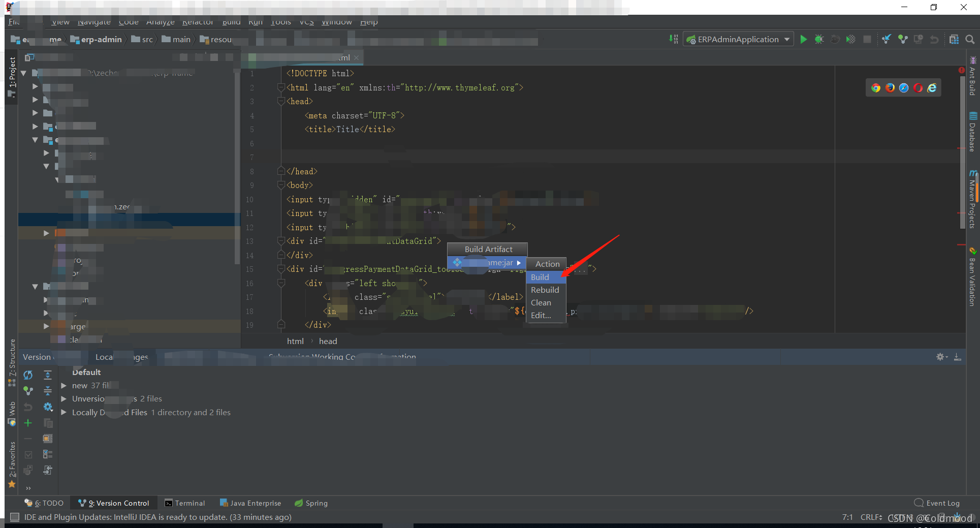Viewport: 980px width, 528px height.
Task: Select Clean in the artifact Action menu
Action: [x=546, y=302]
